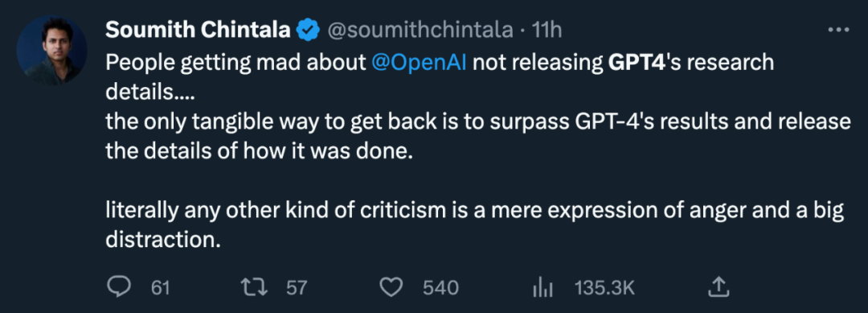Viewport: 868px width, 313px height.
Task: Click the 61 replies count
Action: (160, 287)
